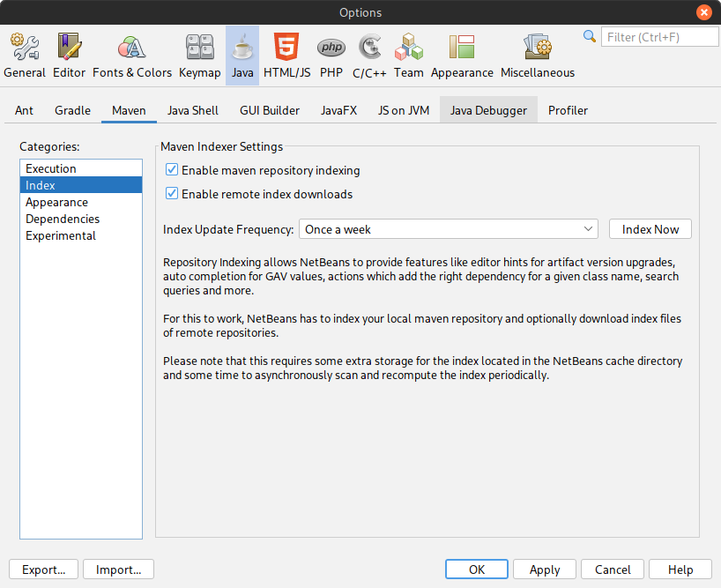Select Index in Categories list

[x=81, y=185]
